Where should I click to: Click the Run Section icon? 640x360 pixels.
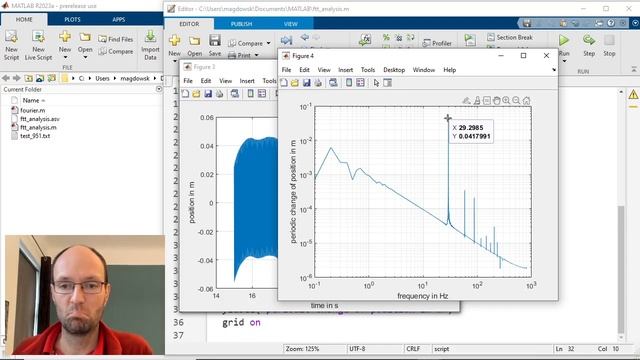tap(470, 40)
